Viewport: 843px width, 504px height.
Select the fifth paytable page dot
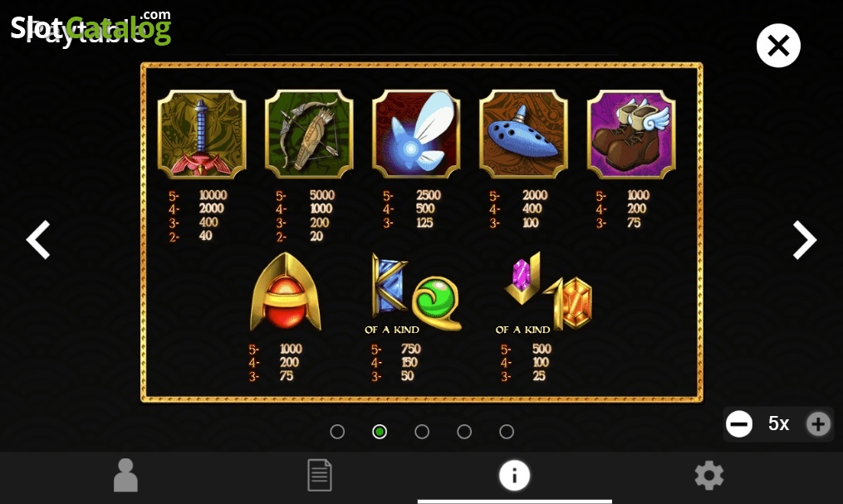507,432
